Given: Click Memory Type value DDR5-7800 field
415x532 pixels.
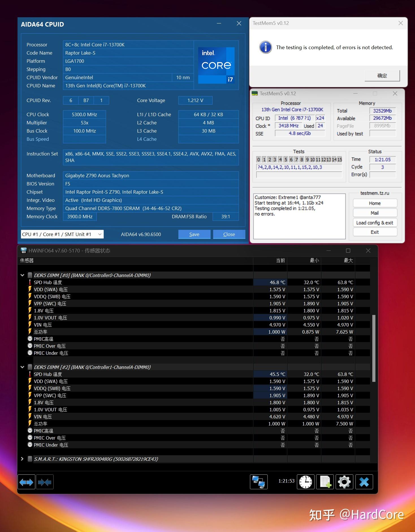Looking at the screenshot, I should [151, 208].
